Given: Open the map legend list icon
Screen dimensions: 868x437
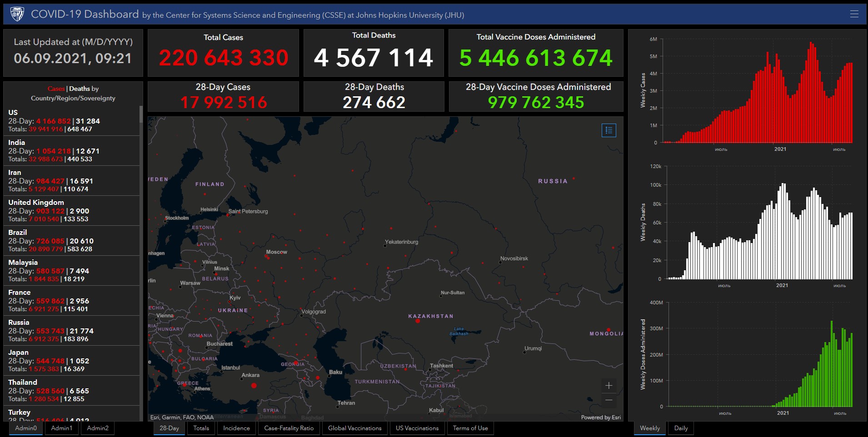Looking at the screenshot, I should (x=609, y=130).
